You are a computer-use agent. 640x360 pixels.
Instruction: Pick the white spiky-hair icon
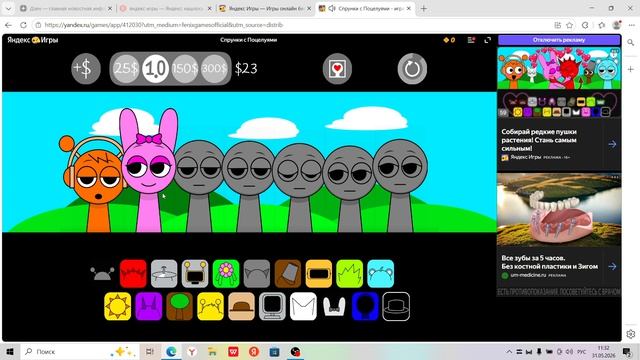[x=303, y=306]
